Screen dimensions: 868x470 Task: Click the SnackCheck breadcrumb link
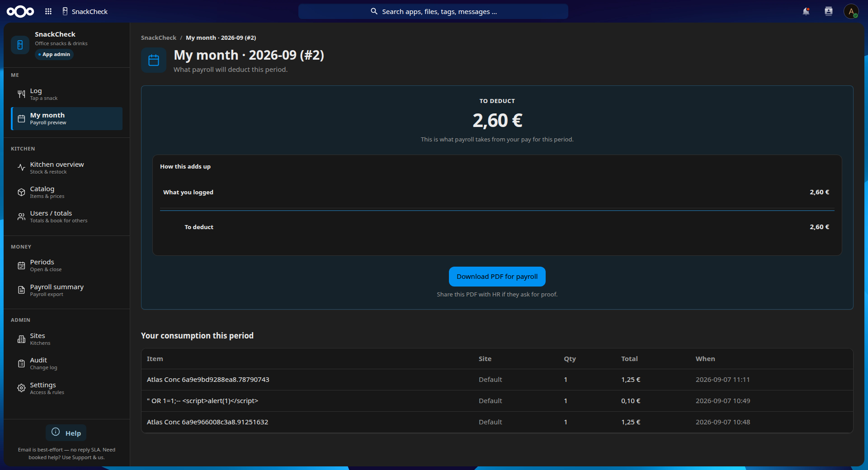[x=159, y=38]
